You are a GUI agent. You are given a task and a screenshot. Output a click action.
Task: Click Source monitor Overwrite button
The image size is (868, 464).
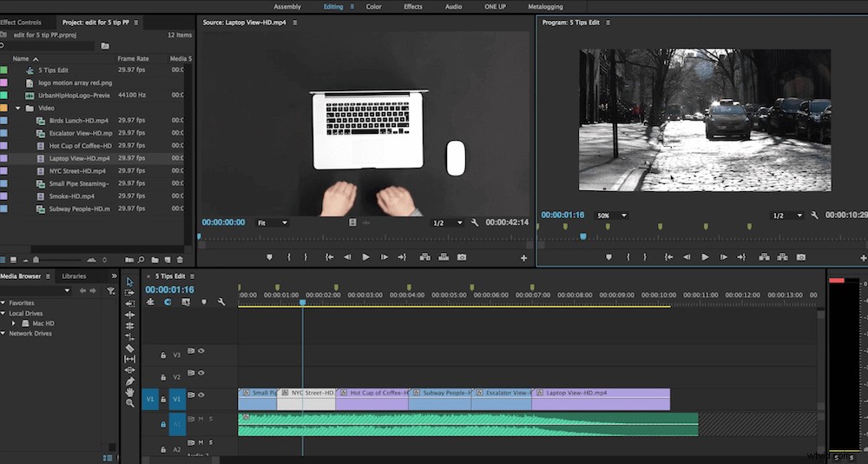coord(444,257)
